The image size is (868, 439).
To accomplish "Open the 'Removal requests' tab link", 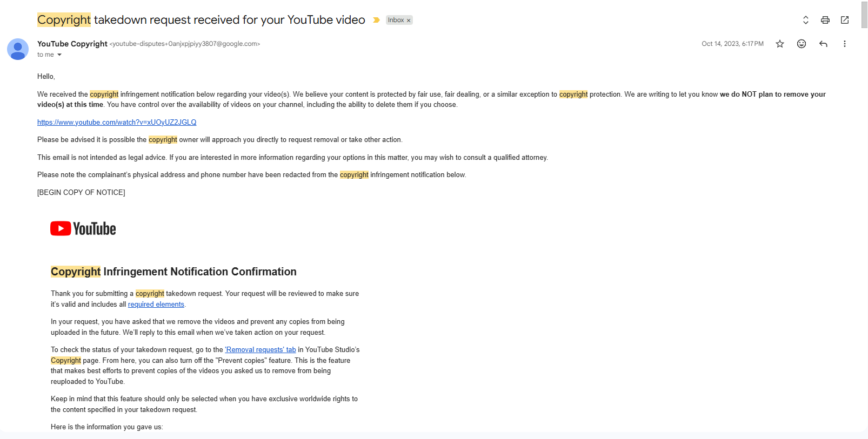I will point(261,349).
